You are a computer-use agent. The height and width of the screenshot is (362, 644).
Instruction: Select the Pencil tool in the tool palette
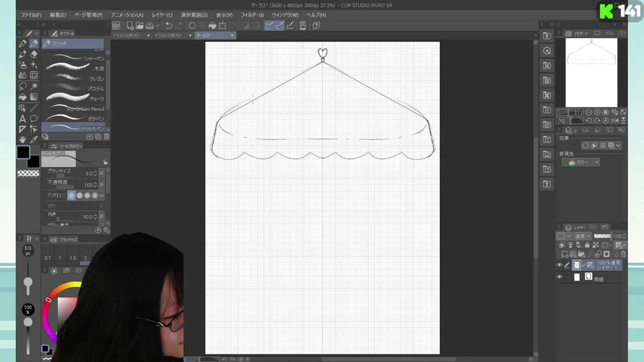(x=34, y=44)
